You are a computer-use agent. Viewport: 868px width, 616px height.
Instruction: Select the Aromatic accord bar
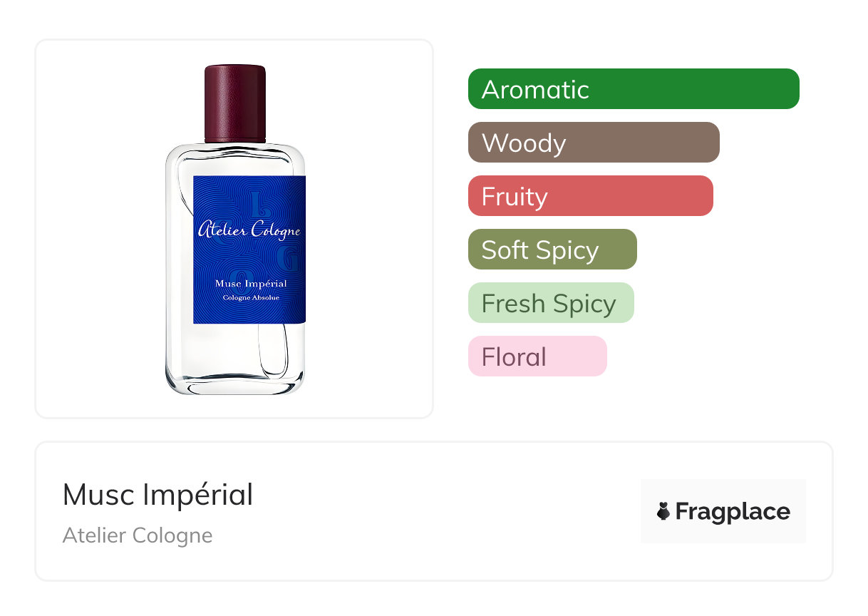pyautogui.click(x=634, y=89)
